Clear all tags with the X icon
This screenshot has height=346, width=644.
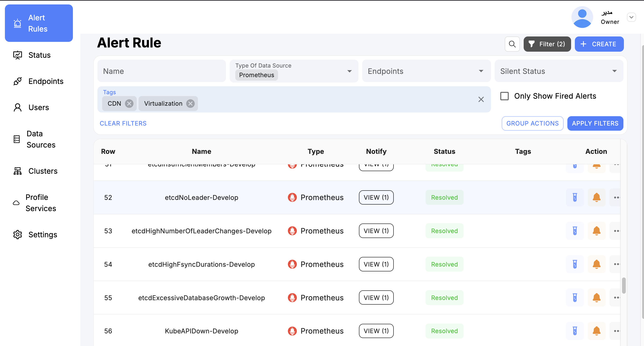(x=481, y=99)
